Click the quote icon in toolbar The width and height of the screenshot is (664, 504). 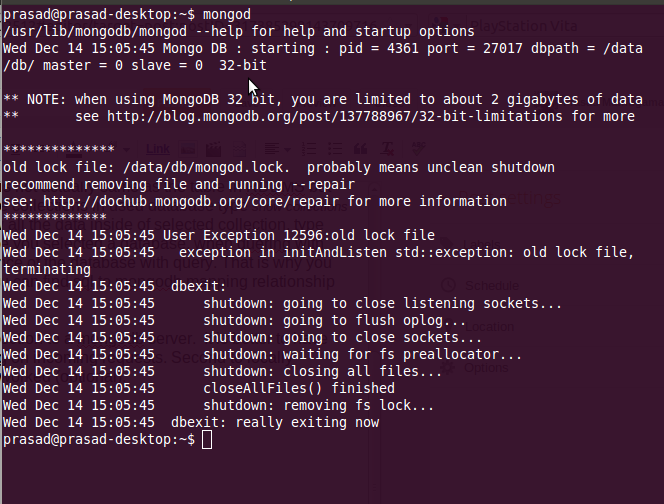tap(360, 149)
